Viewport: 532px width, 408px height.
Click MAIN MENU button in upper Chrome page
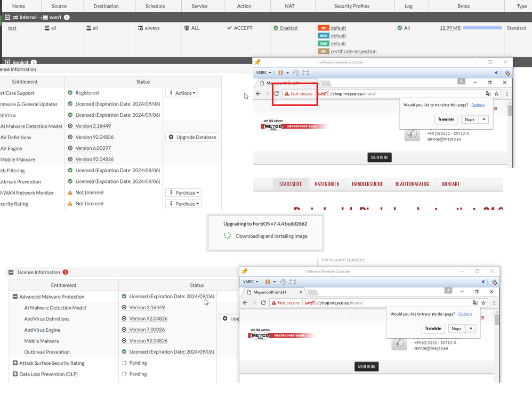click(x=380, y=157)
